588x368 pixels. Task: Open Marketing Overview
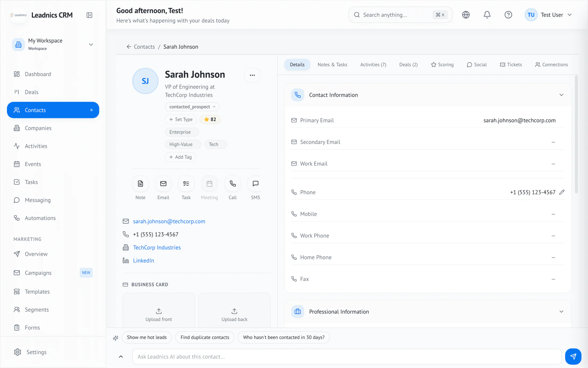pos(53,254)
